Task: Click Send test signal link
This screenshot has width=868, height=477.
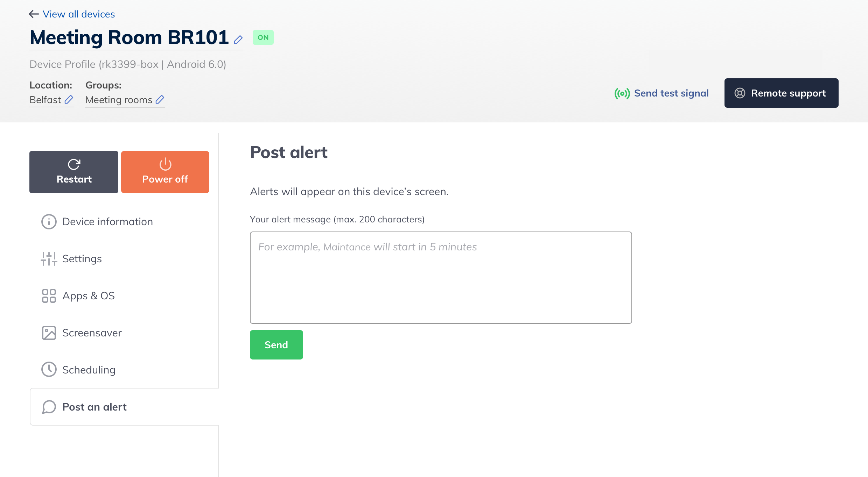Action: [x=671, y=93]
